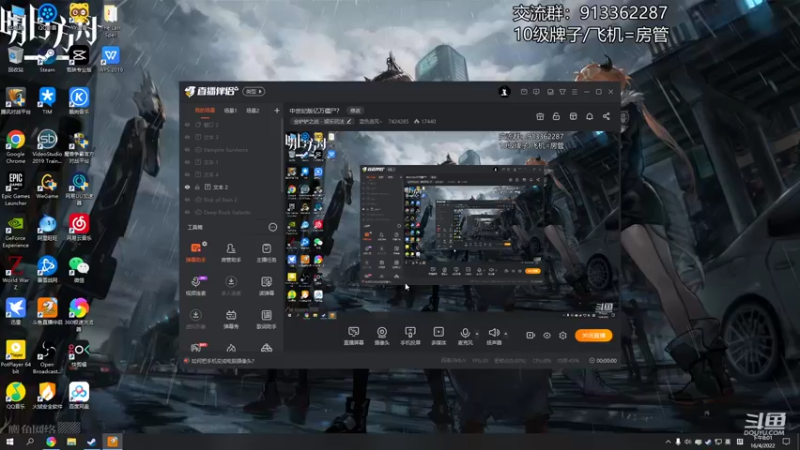Collapse toolbox panel with circle button
The width and height of the screenshot is (800, 450).
point(273,227)
